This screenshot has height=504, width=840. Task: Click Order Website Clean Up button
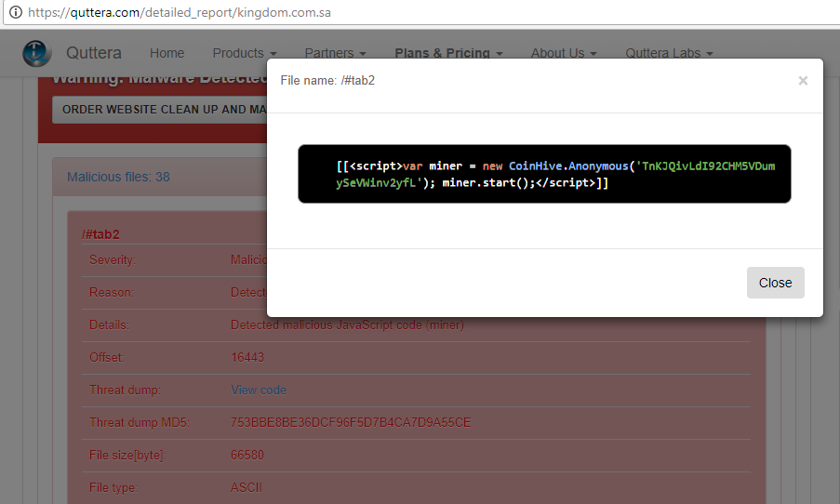(x=160, y=110)
